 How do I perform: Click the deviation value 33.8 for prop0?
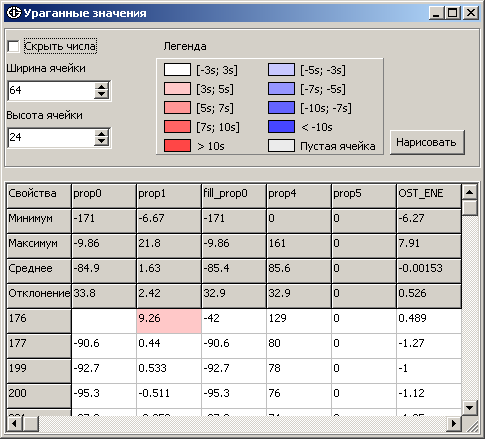(x=104, y=296)
